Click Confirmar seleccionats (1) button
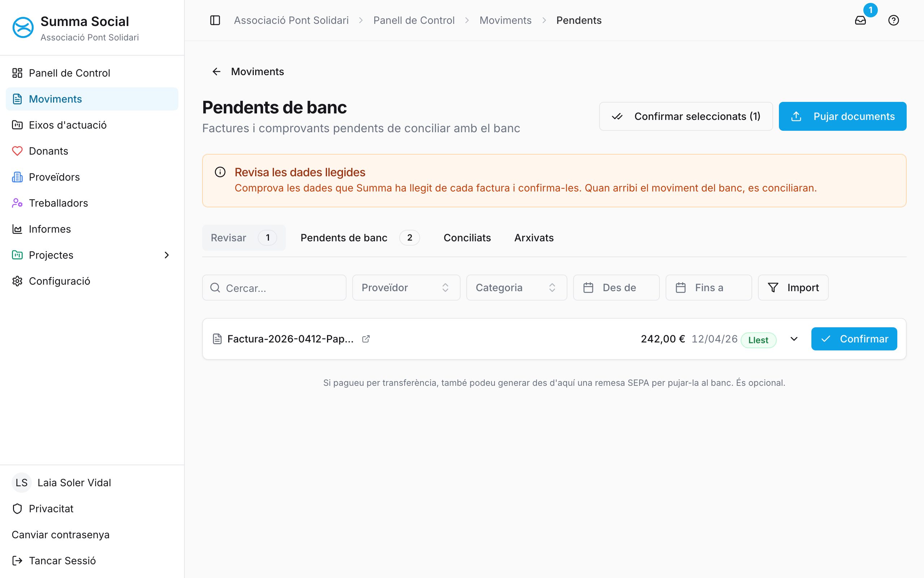Viewport: 924px width, 578px height. (x=686, y=116)
